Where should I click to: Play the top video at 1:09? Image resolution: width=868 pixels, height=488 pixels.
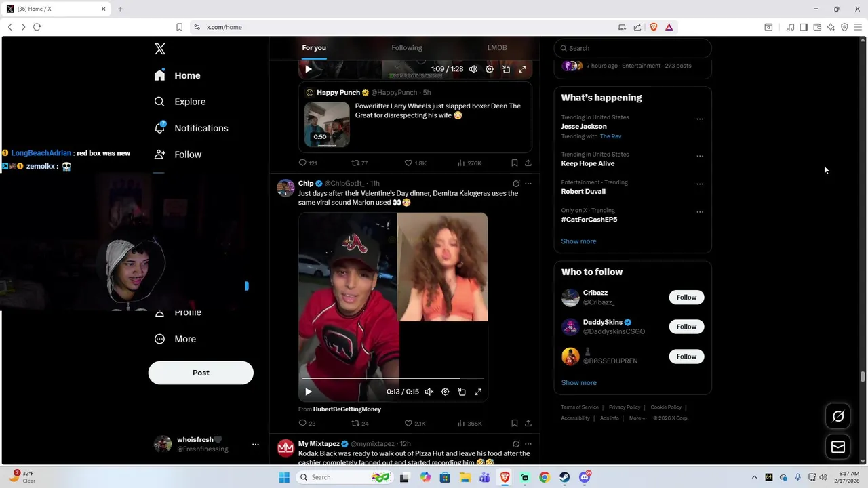(x=309, y=69)
